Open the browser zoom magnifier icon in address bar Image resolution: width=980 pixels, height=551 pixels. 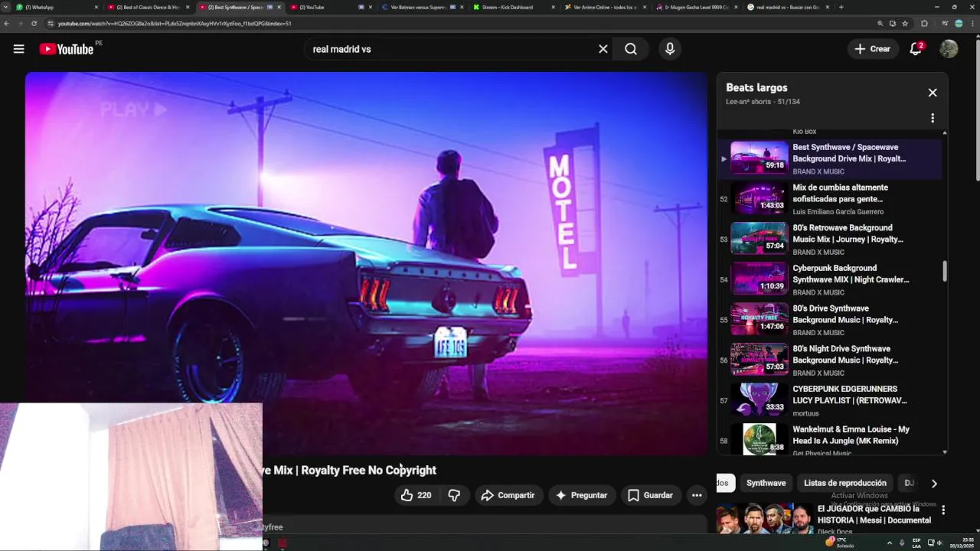880,24
